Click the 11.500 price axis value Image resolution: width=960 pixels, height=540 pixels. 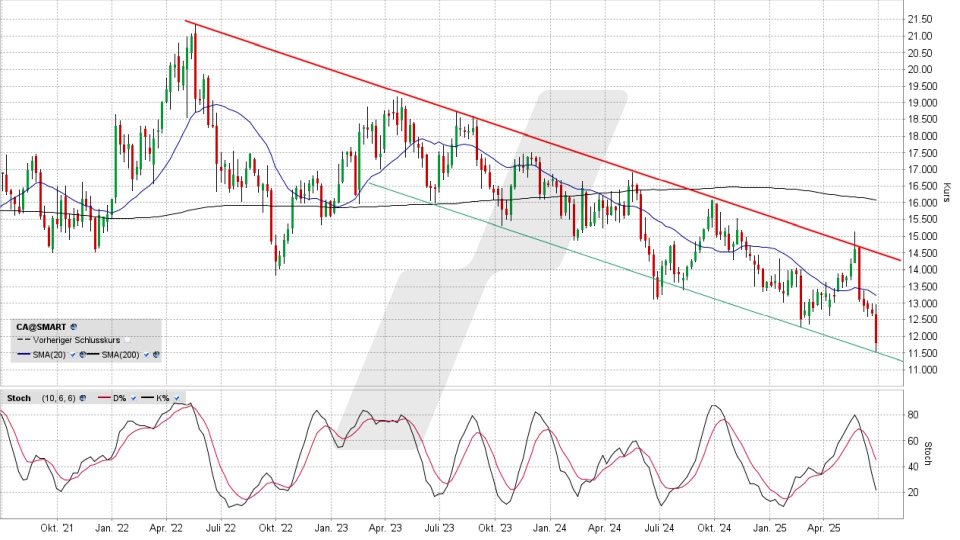922,353
